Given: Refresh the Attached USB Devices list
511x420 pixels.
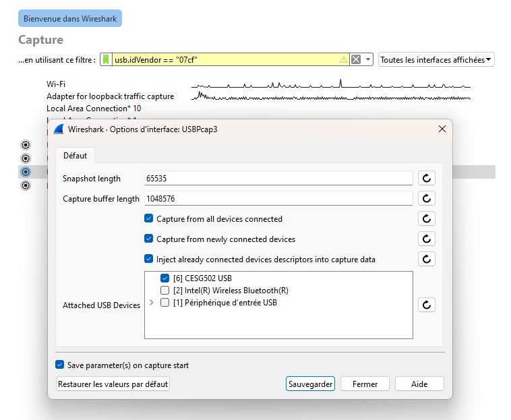Looking at the screenshot, I should [x=426, y=305].
